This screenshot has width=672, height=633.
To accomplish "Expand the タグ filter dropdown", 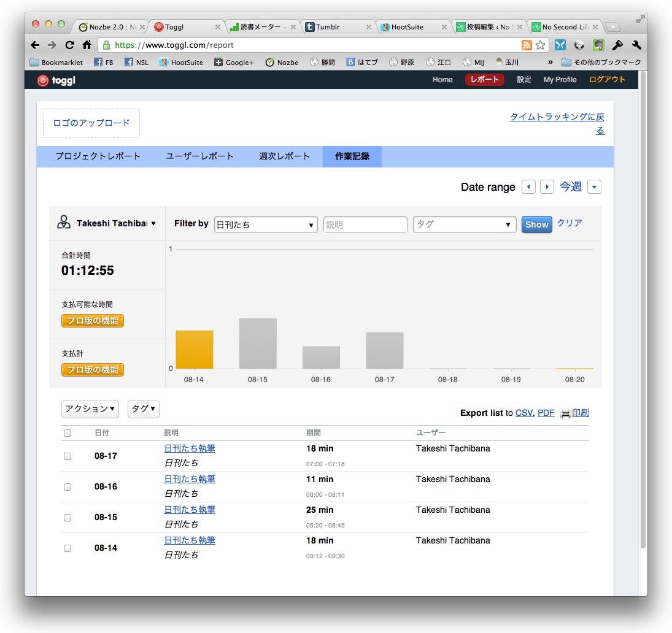I will pos(464,225).
